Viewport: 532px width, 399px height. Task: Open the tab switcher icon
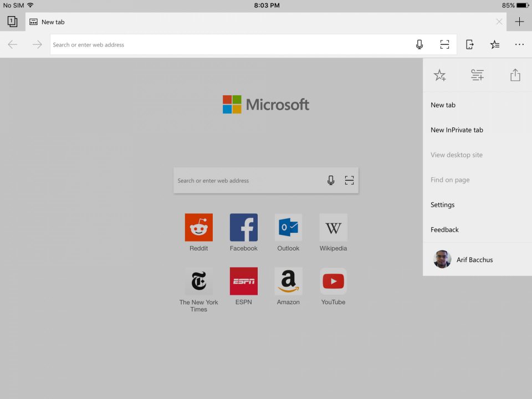click(x=12, y=22)
